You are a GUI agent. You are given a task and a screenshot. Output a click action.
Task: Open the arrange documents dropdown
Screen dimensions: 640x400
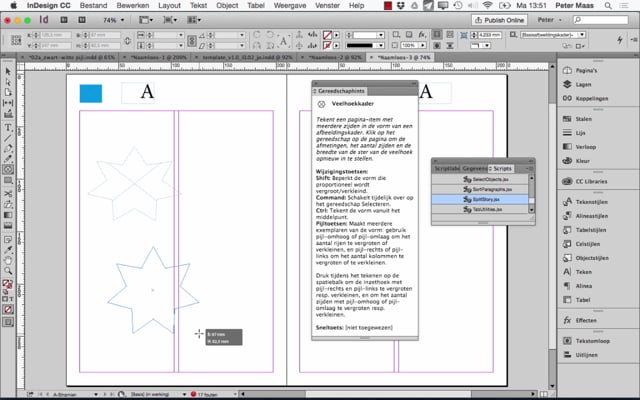coord(194,20)
